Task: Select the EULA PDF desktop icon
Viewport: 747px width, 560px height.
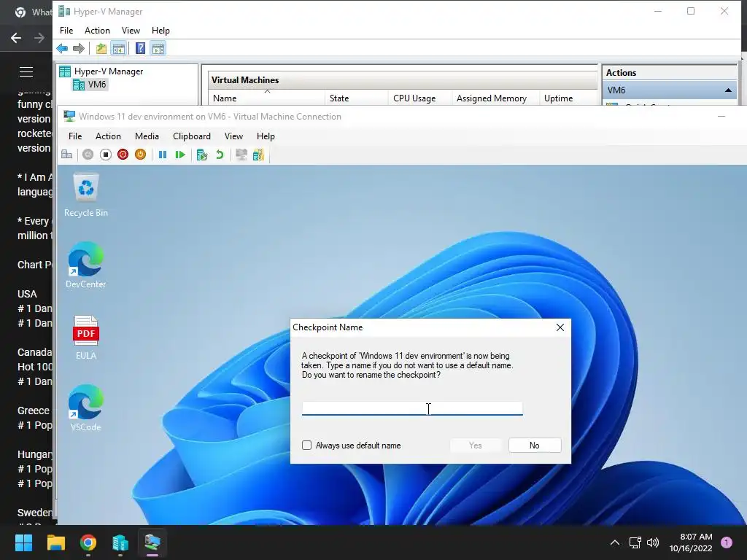Action: [86, 338]
